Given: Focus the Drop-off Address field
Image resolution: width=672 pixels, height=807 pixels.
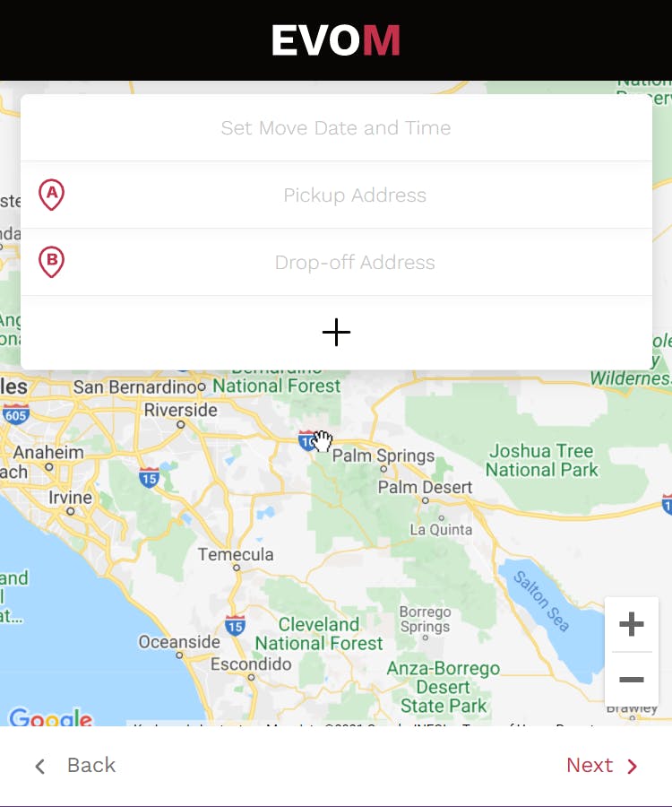Looking at the screenshot, I should click(x=336, y=263).
